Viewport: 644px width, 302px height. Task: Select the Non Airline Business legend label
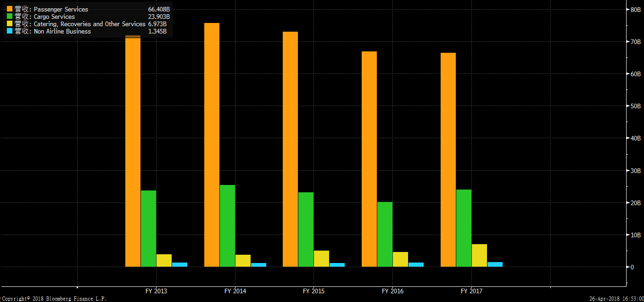62,31
